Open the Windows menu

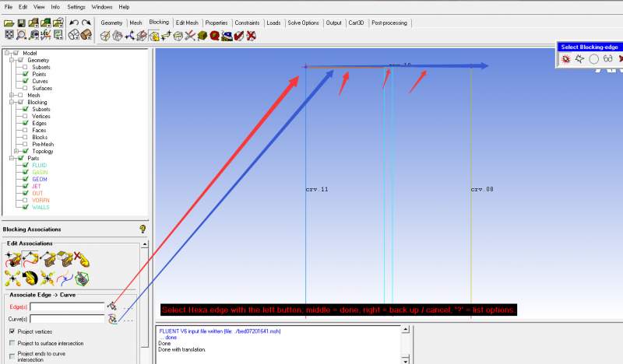tap(102, 7)
